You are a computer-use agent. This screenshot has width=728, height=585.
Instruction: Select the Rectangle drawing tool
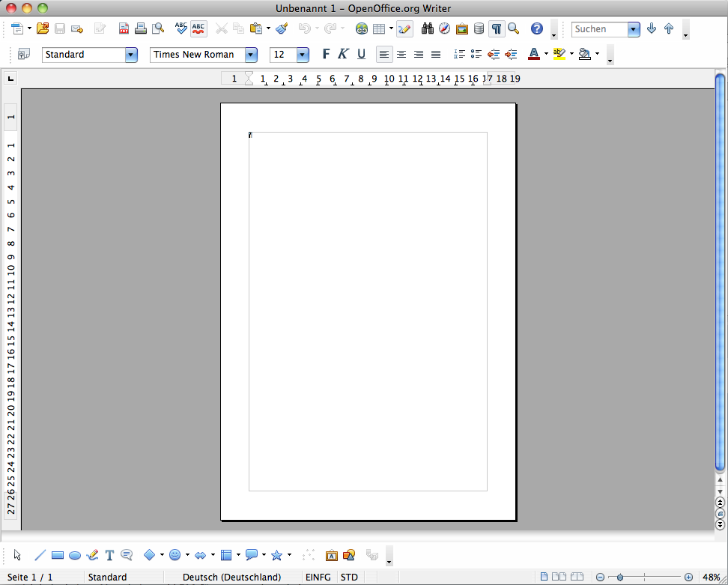click(x=58, y=555)
